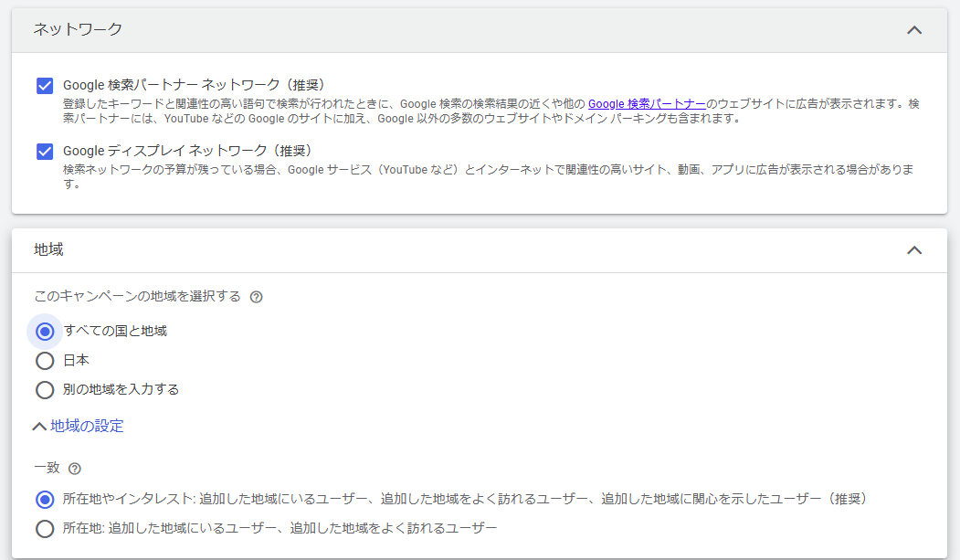The height and width of the screenshot is (560, 960).
Task: Click the Google 検索パートナー ネットワーク（推奨） label text
Action: tap(194, 85)
